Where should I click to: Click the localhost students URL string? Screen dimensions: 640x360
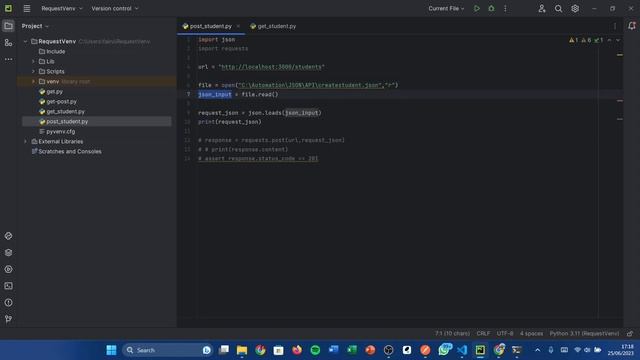(272, 67)
